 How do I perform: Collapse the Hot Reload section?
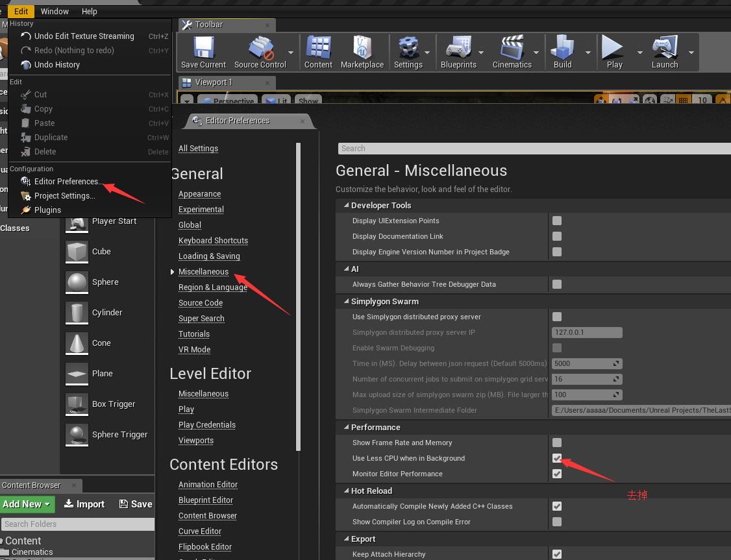click(347, 491)
